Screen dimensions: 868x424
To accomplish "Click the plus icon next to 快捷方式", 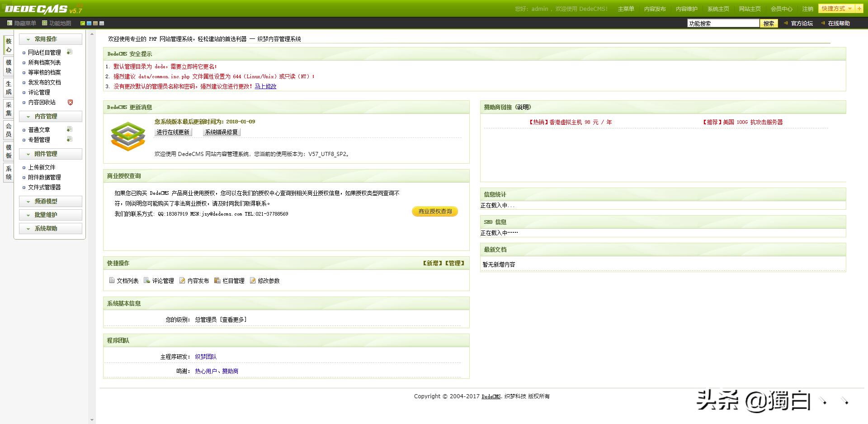I will click(859, 9).
